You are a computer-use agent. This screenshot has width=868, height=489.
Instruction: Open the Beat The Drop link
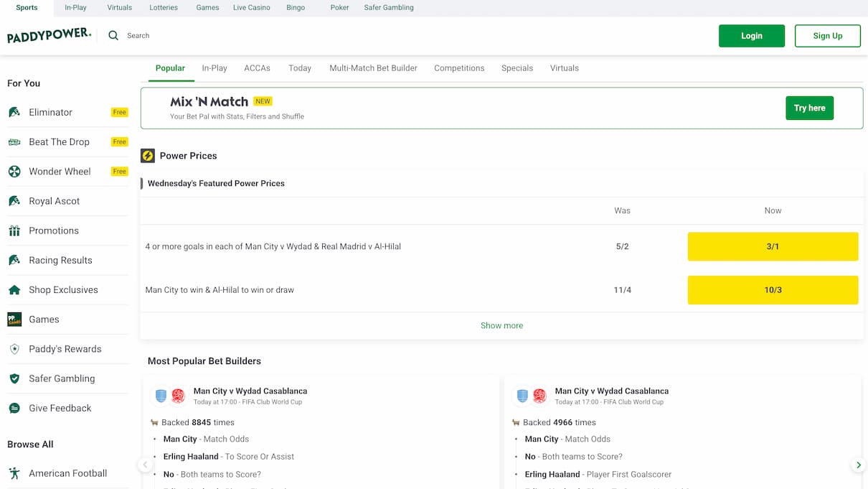pos(59,142)
